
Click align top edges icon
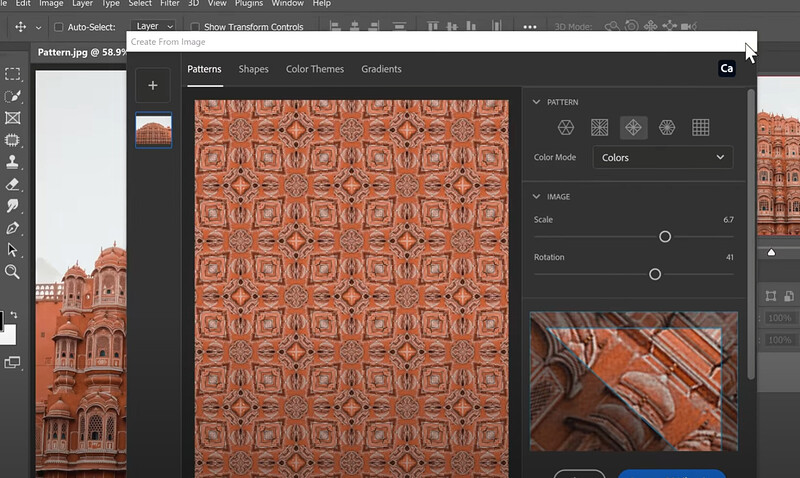coord(433,26)
